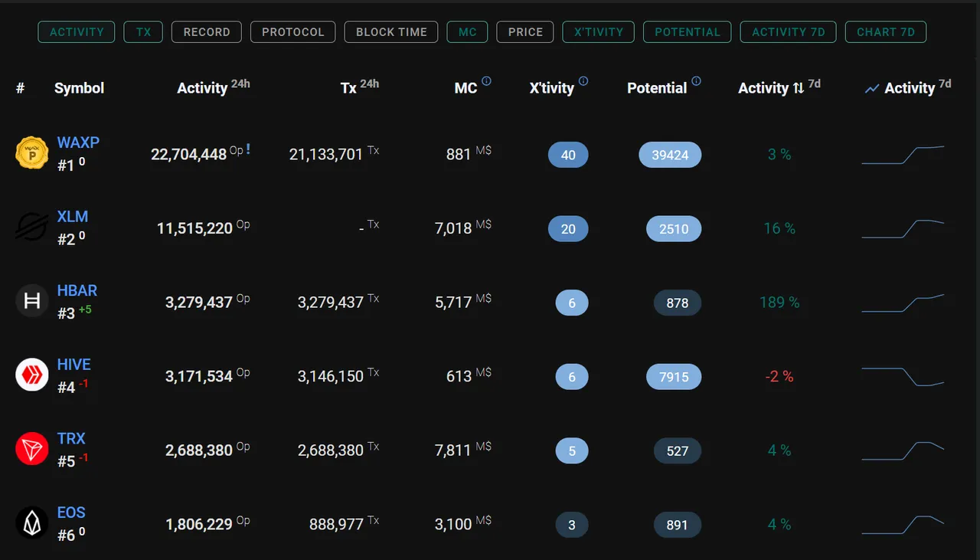Click HIVE Potential badge 7915
This screenshot has height=560, width=980.
[x=674, y=377]
